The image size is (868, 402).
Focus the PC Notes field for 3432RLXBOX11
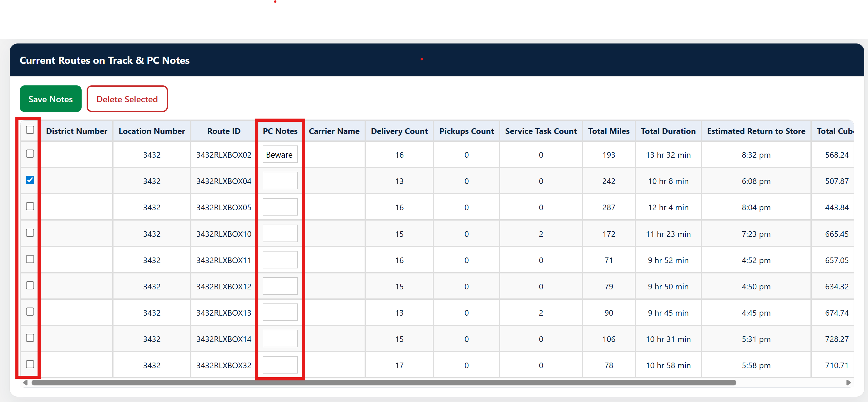coord(280,260)
